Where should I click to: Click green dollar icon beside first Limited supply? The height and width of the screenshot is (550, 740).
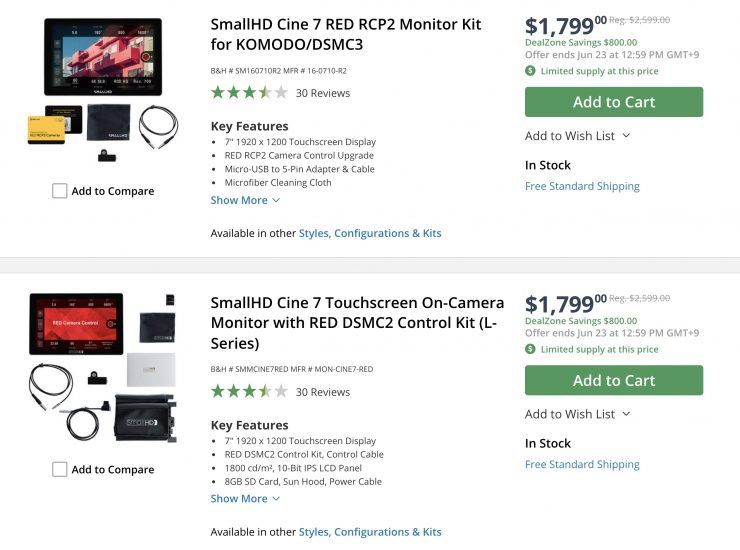click(x=530, y=71)
